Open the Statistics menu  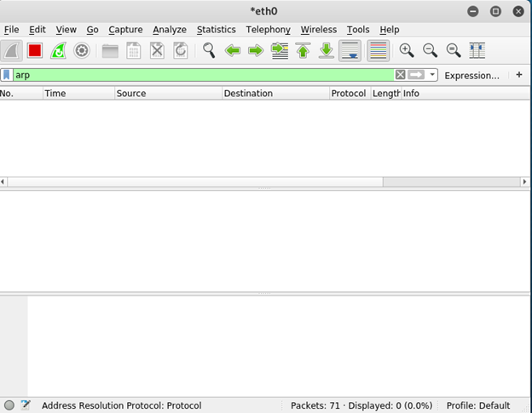[217, 30]
